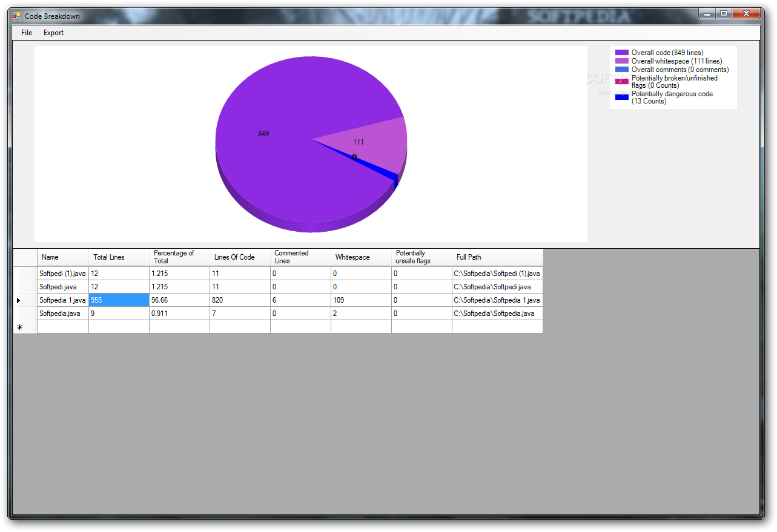Screen dimensions: 777x532
Task: Click the C:\Softpedia\Softpedi (1).java path cell
Action: point(497,274)
